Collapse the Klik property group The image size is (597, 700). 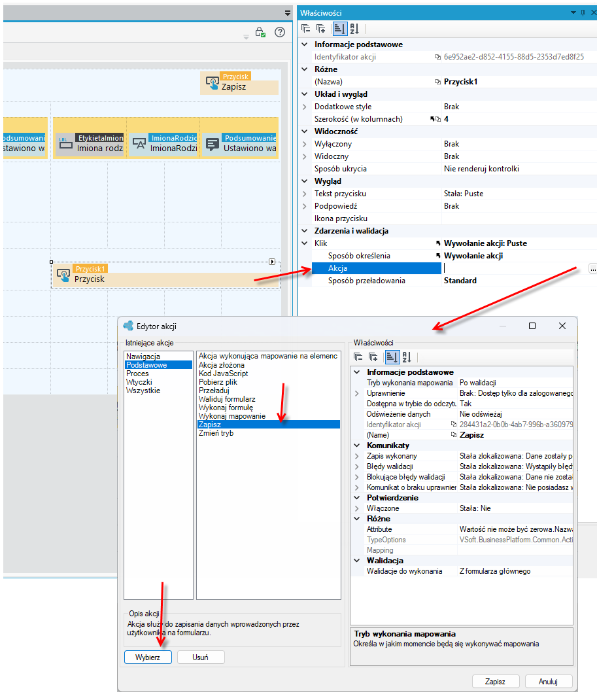coord(305,243)
